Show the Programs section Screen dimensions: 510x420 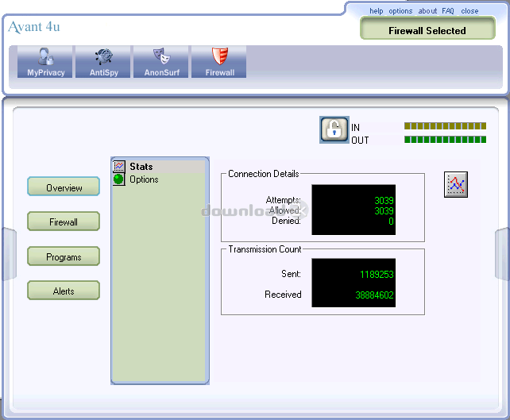[64, 256]
